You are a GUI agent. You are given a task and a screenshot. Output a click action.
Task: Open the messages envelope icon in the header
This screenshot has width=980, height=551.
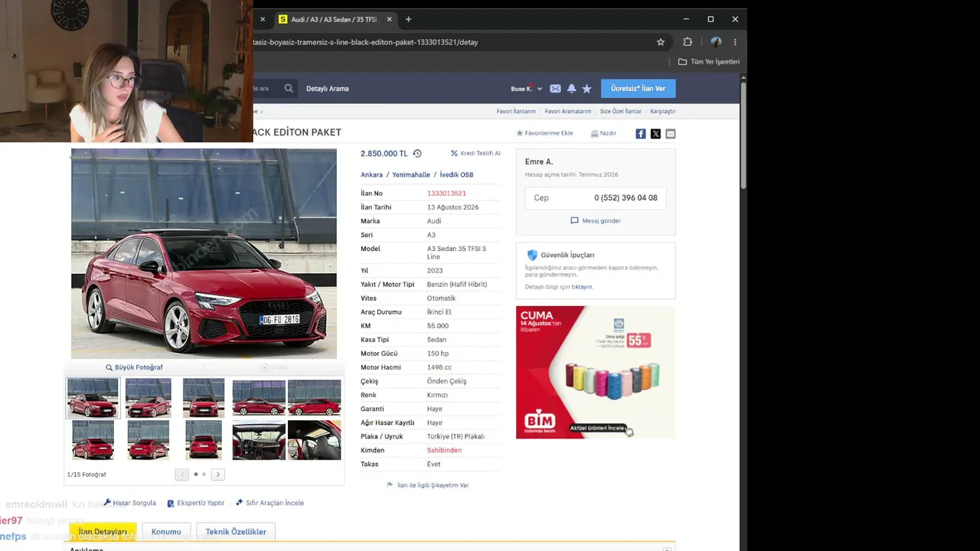click(x=555, y=89)
